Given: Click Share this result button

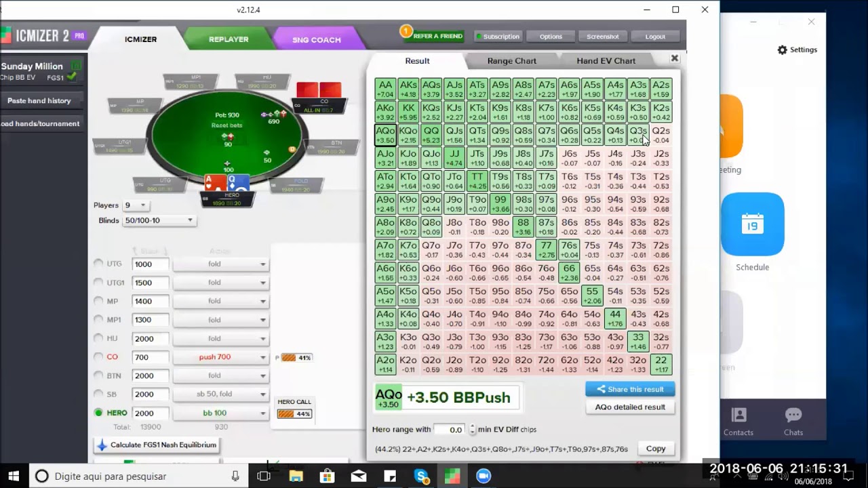Looking at the screenshot, I should (x=630, y=389).
